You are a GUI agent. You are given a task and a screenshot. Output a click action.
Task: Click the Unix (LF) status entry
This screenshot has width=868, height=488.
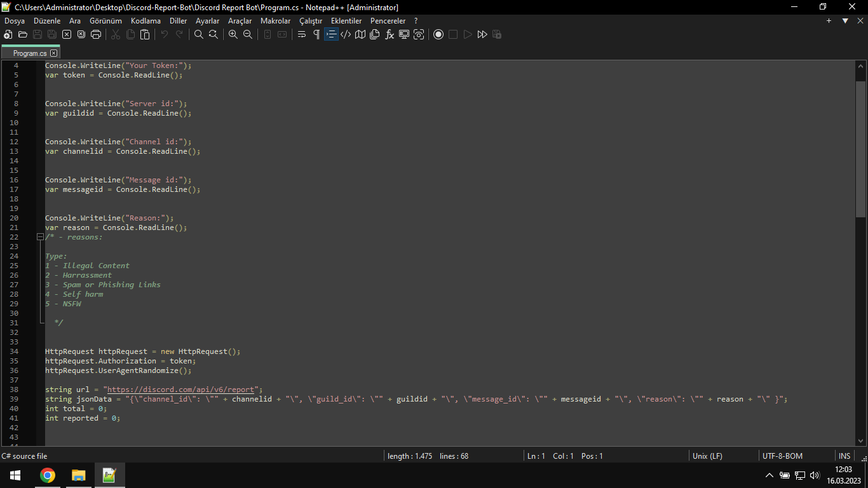click(707, 456)
